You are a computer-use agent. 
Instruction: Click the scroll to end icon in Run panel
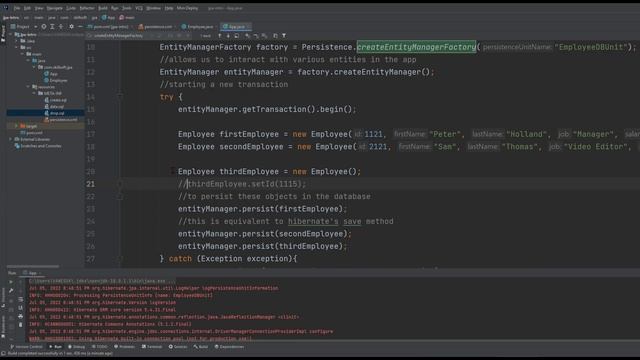click(x=20, y=308)
